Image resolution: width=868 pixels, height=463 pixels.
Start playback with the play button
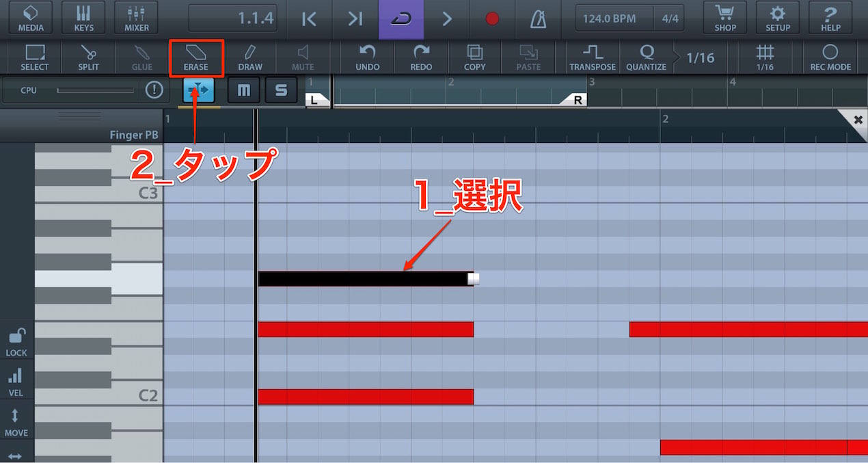(x=446, y=19)
